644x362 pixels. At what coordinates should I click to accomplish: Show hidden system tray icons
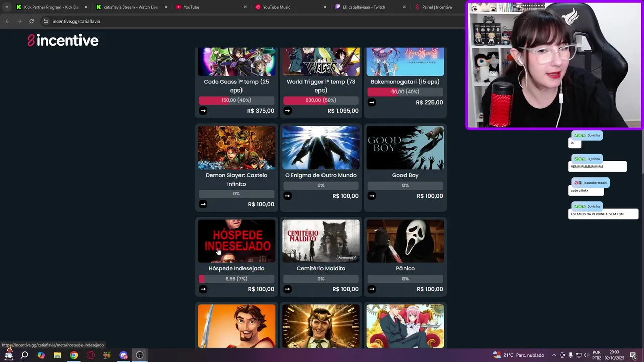pos(554,355)
